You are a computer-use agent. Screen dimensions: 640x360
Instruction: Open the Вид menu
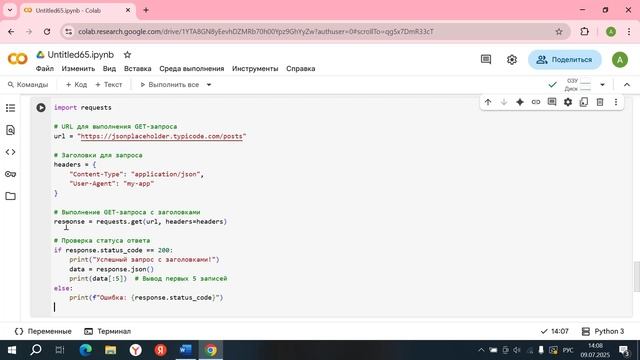[109, 69]
